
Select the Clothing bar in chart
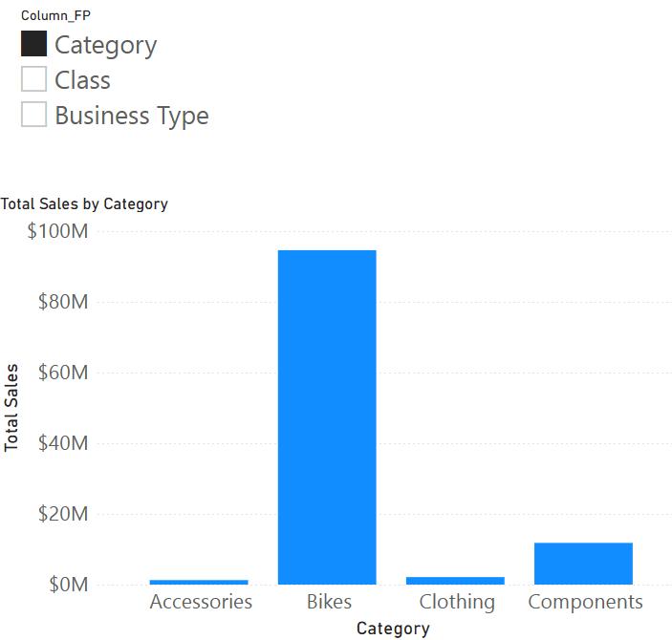point(455,581)
